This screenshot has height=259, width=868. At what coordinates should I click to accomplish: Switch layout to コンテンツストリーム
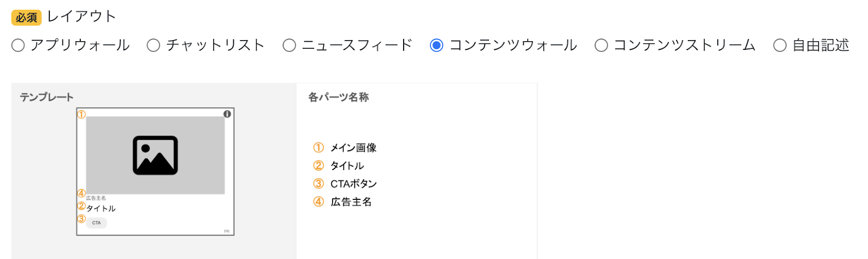pyautogui.click(x=601, y=46)
